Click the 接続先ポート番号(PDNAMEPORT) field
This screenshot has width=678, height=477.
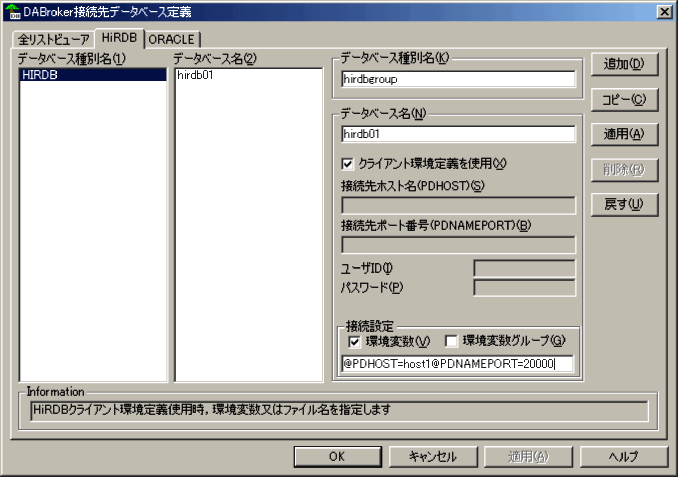(x=458, y=245)
